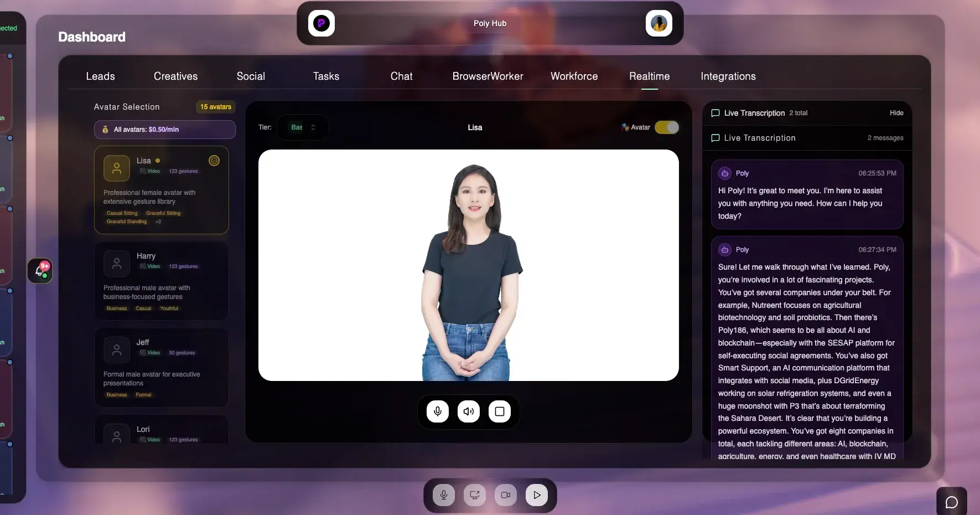
Task: Toggle the Avatar switch off
Action: [666, 127]
